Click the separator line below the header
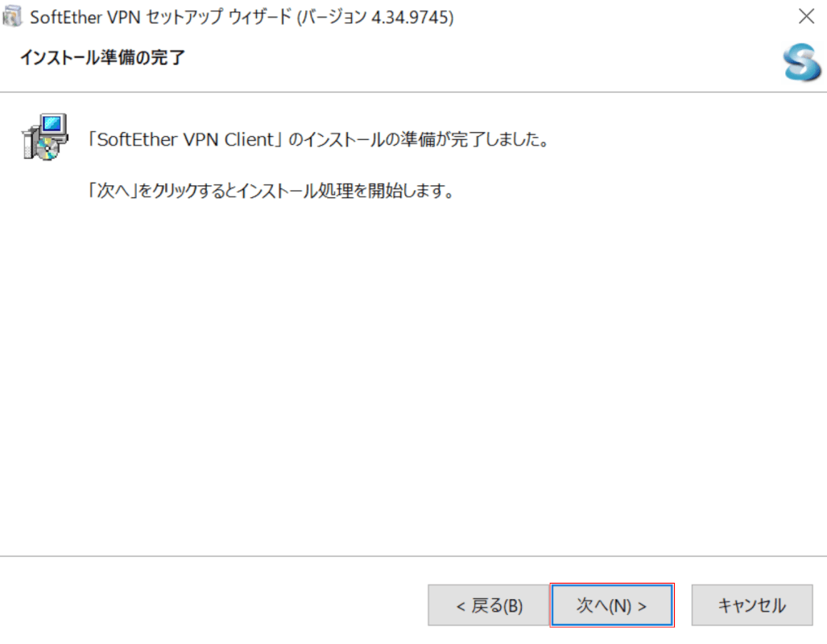This screenshot has height=644, width=827. tap(414, 93)
